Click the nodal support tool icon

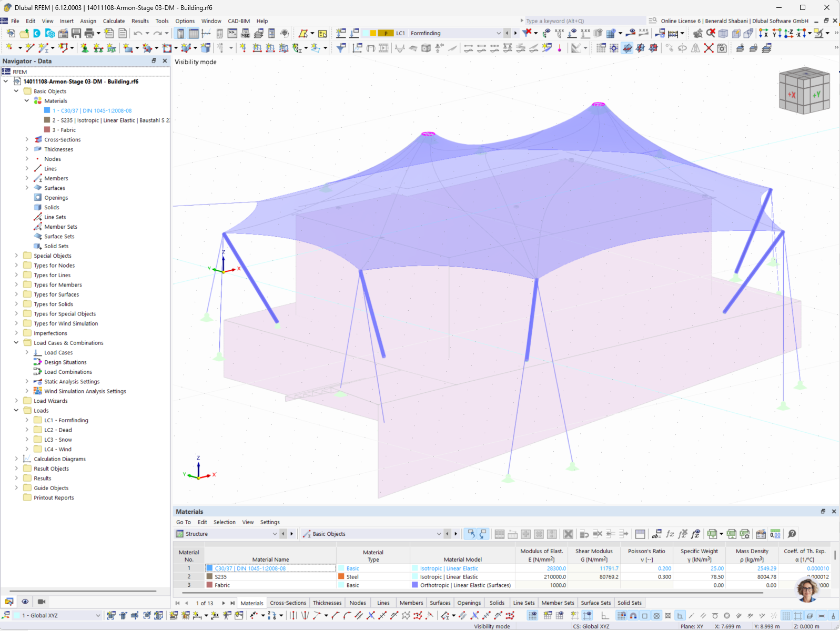(x=85, y=48)
